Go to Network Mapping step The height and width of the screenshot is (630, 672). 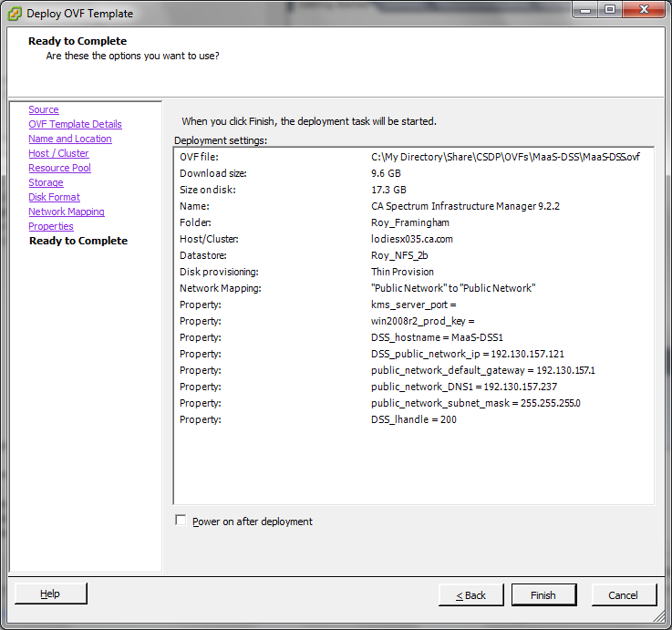click(67, 212)
